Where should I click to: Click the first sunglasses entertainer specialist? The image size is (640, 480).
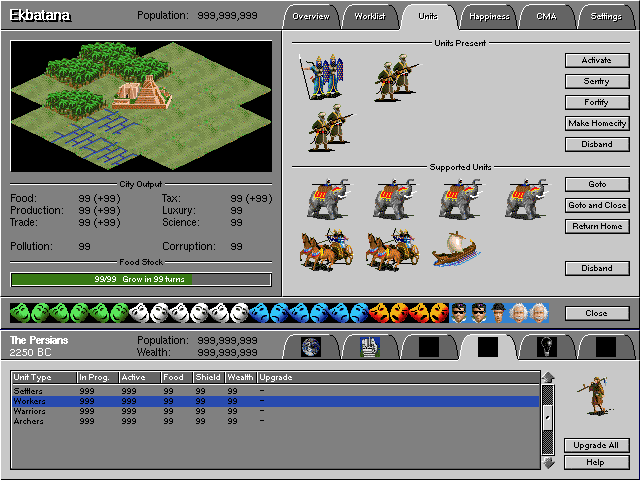point(459,313)
